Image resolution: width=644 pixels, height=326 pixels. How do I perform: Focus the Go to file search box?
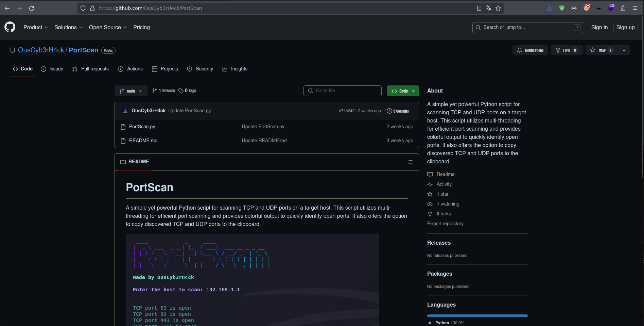(x=343, y=91)
